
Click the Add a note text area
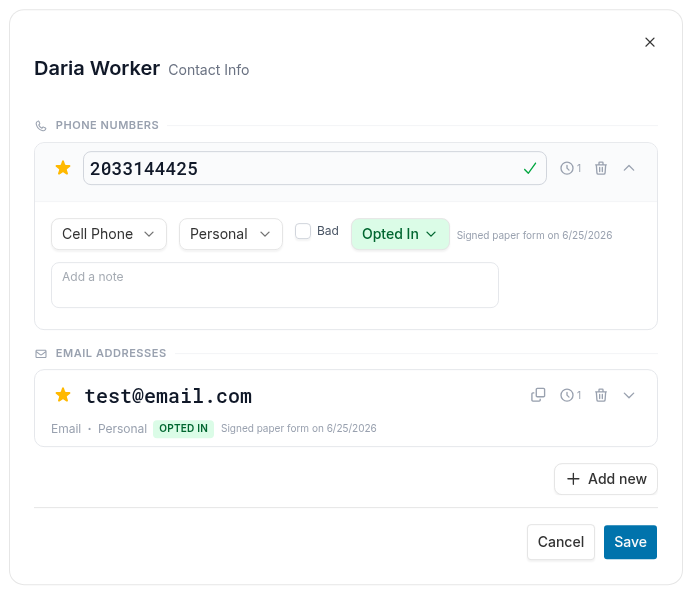pos(275,285)
